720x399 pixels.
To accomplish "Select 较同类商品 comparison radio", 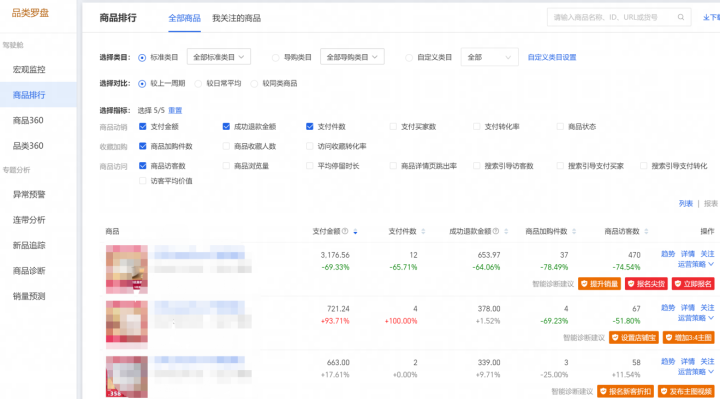I will click(254, 84).
